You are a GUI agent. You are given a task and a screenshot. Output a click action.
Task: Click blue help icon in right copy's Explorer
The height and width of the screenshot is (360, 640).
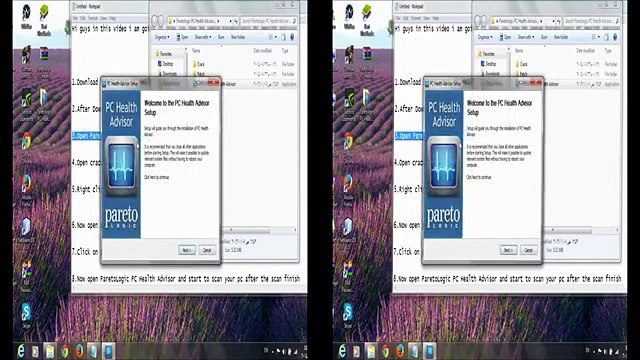[x=615, y=37]
